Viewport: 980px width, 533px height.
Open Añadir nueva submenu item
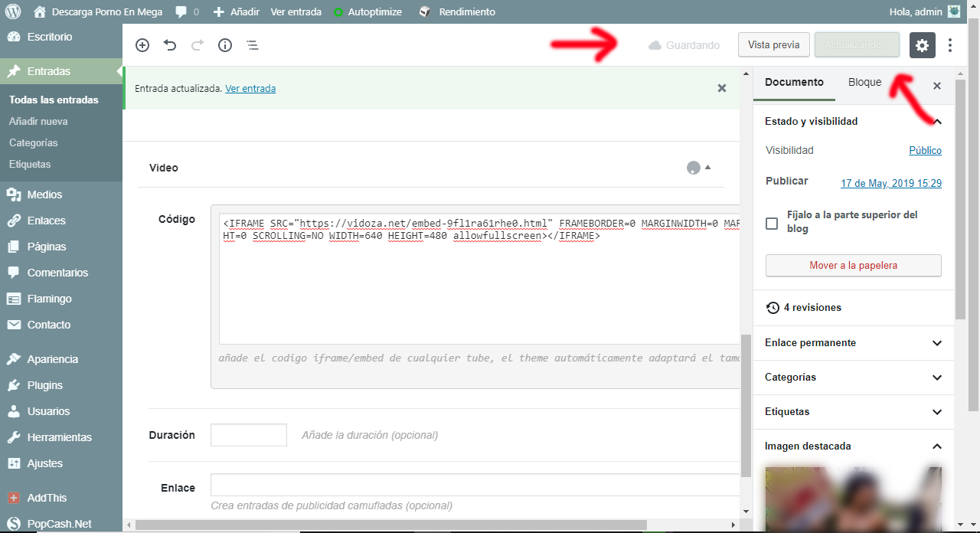click(x=38, y=121)
